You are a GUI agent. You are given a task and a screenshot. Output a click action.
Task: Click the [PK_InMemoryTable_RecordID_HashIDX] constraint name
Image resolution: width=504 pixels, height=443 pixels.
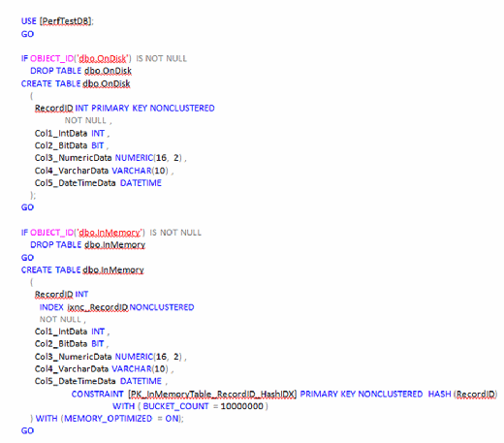(x=212, y=395)
